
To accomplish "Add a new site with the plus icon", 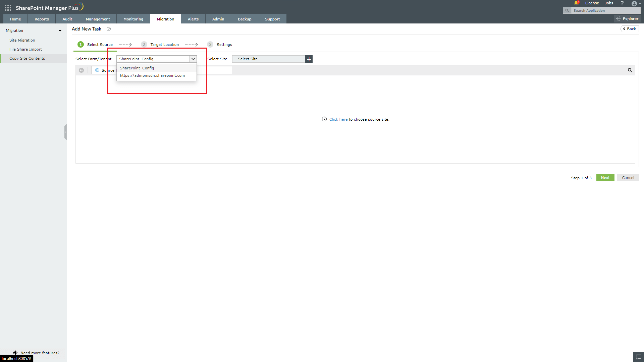I will tap(309, 59).
